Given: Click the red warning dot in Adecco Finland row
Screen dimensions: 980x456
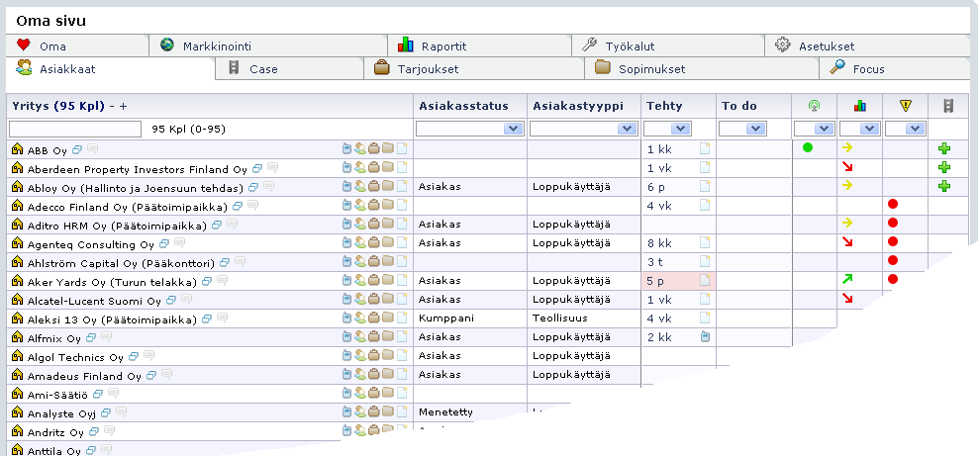Looking at the screenshot, I should pyautogui.click(x=893, y=204).
